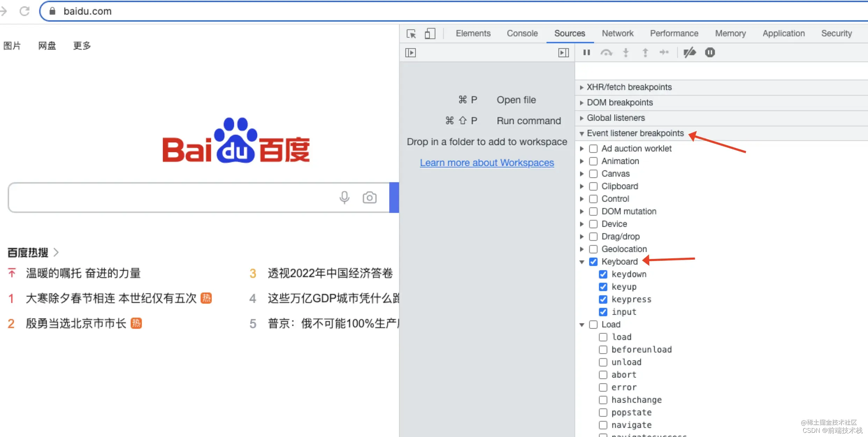The width and height of the screenshot is (868, 437).
Task: Expand the Load event breakpoints section
Action: click(583, 324)
